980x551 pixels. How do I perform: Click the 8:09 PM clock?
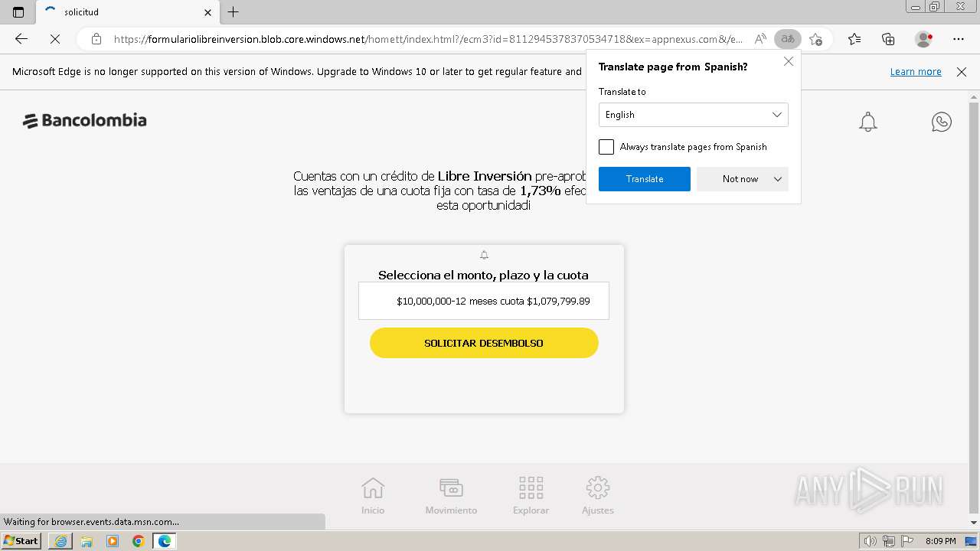point(940,541)
